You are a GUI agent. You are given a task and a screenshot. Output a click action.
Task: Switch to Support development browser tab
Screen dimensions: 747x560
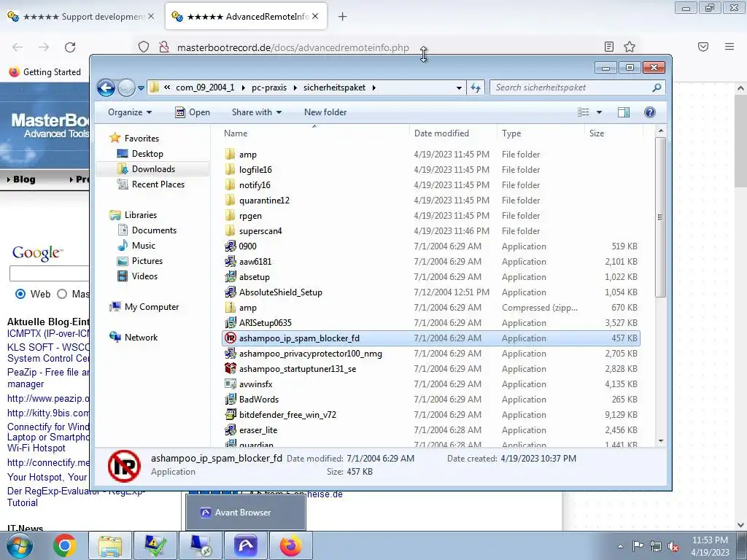82,17
